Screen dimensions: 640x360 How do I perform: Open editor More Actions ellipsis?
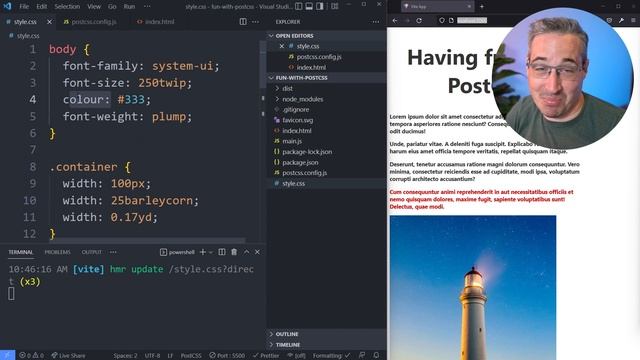click(255, 22)
